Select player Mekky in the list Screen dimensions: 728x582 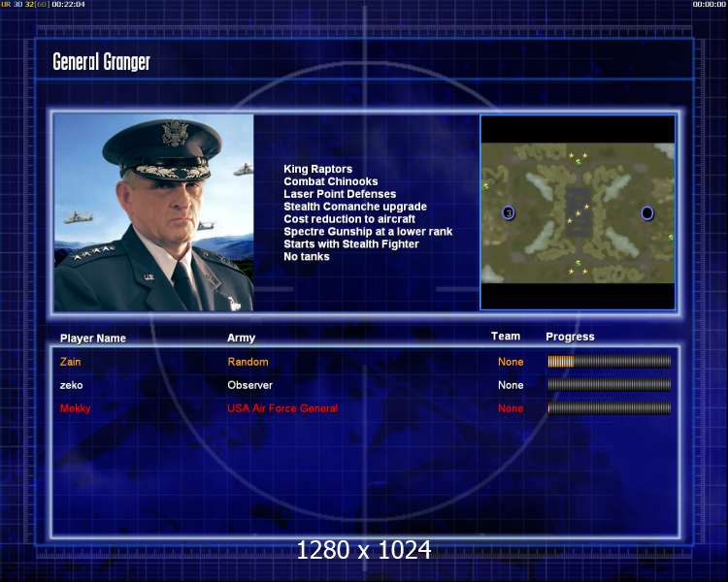75,408
